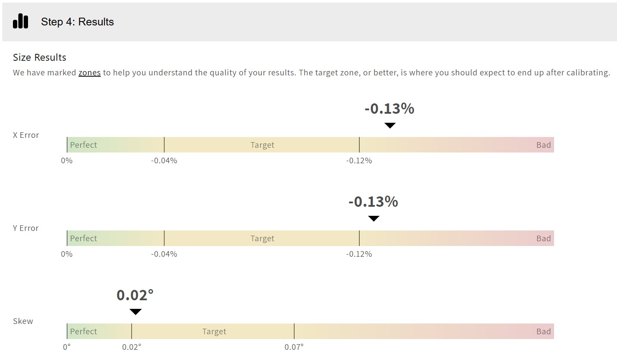Screen dimensions: 617x364
Task: Click the Skew marker triangle
Action: coord(135,312)
